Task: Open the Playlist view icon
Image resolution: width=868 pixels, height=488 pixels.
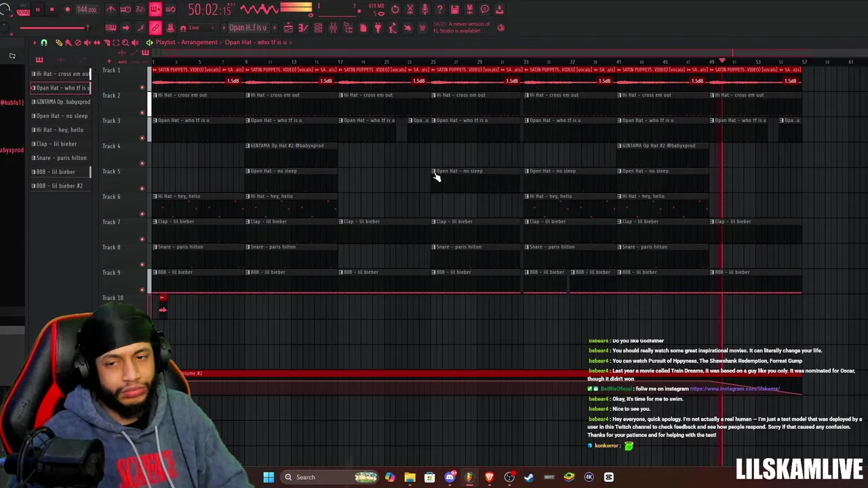Action: (288, 28)
